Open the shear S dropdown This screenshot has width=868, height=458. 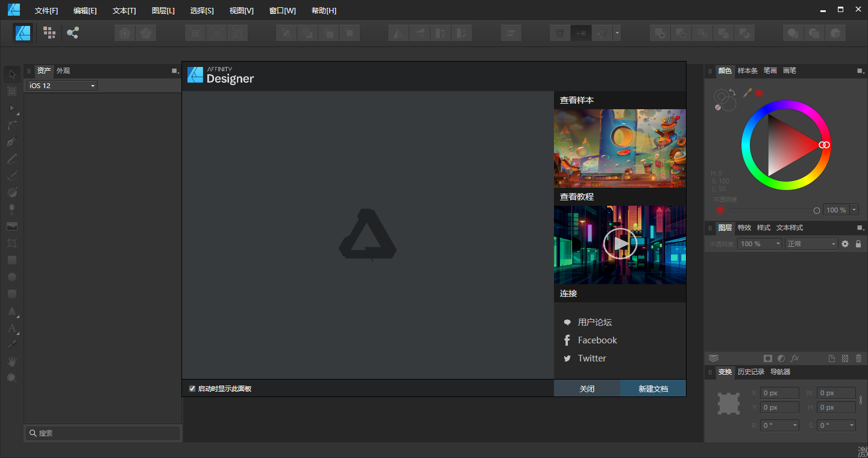pos(836,425)
